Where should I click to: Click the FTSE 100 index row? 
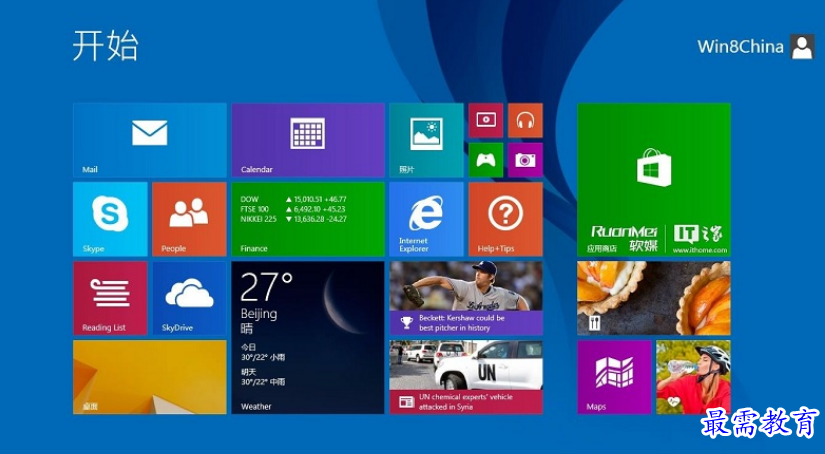coord(294,209)
